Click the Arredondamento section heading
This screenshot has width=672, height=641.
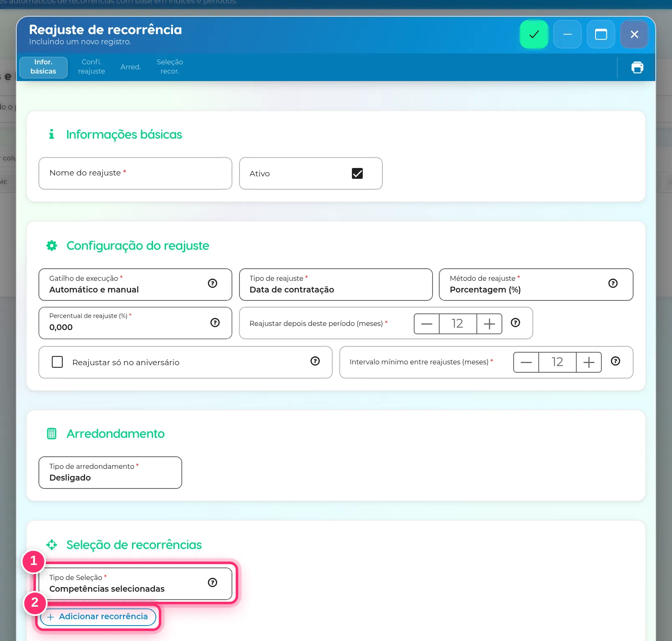115,434
